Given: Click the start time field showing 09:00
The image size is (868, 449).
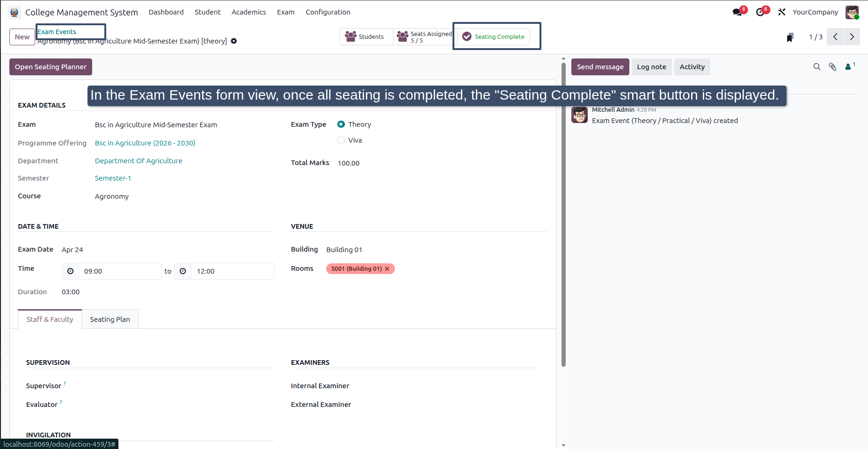Looking at the screenshot, I should pyautogui.click(x=120, y=271).
